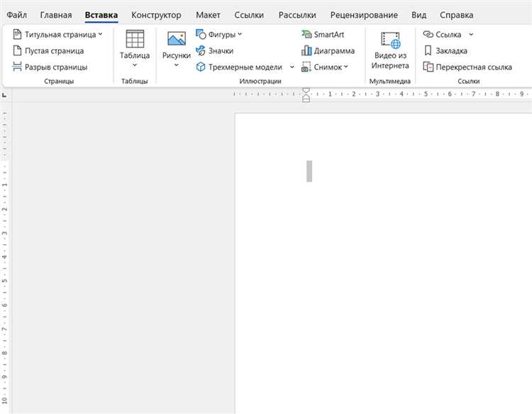The width and height of the screenshot is (532, 414).
Task: Open the Трехмерные модели dropdown arrow
Action: coord(292,67)
